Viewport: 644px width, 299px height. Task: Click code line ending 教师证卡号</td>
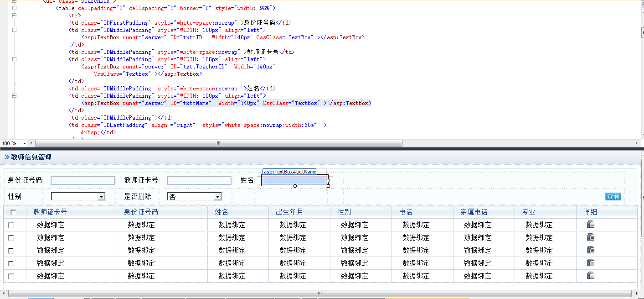[181, 52]
